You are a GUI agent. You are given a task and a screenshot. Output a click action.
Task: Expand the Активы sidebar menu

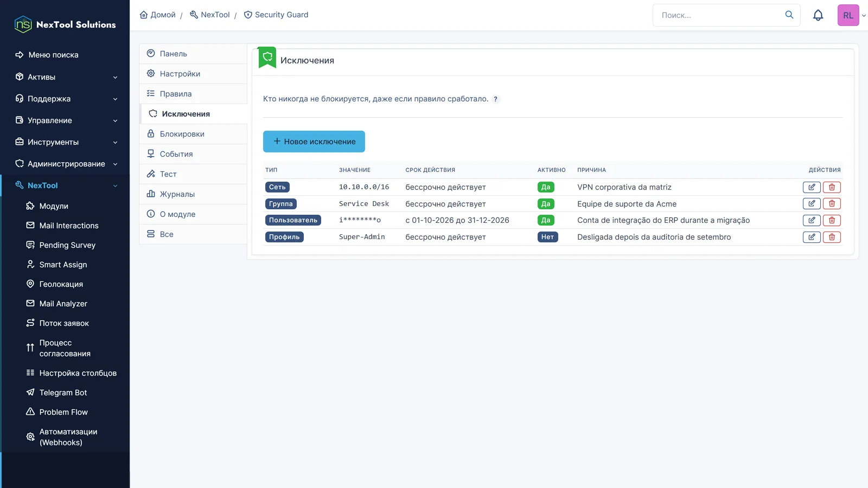[x=65, y=77]
